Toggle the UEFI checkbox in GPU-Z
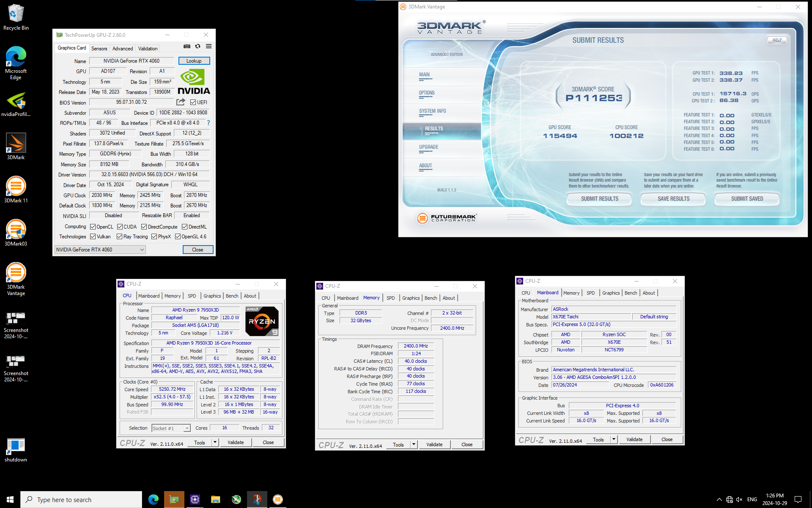This screenshot has height=508, width=812. [x=193, y=102]
